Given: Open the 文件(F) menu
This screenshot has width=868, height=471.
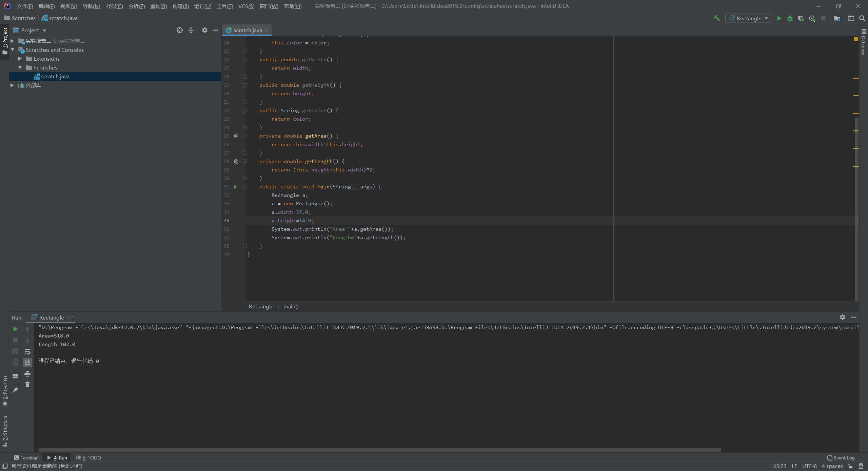Looking at the screenshot, I should click(25, 6).
